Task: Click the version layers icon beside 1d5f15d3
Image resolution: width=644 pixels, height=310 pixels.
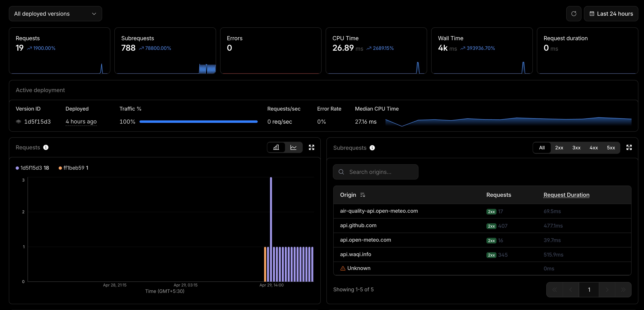Action: tap(18, 122)
